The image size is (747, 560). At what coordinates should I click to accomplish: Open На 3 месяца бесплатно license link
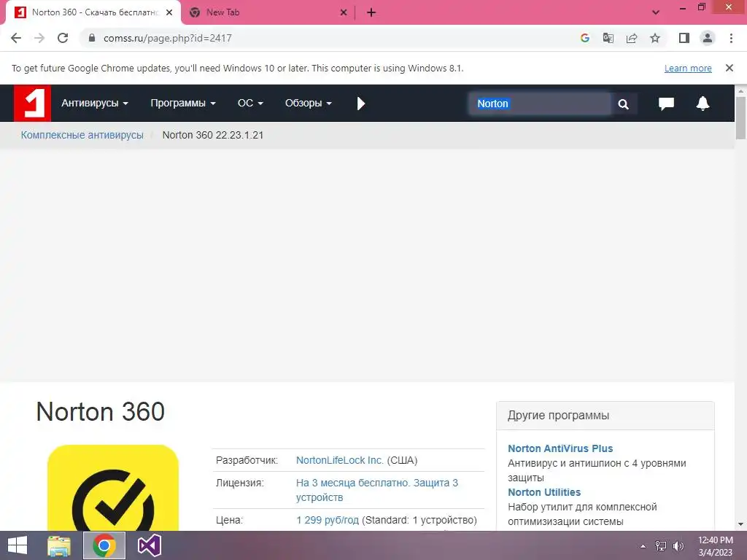[377, 490]
